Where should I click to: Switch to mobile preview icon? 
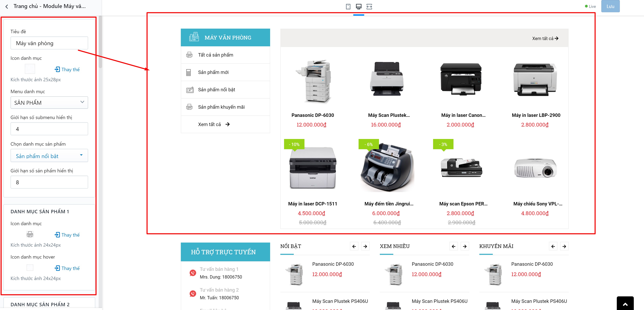pyautogui.click(x=348, y=6)
